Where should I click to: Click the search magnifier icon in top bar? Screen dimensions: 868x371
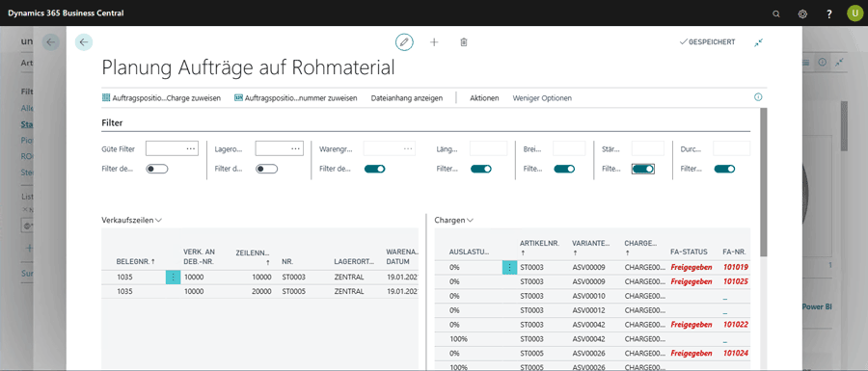point(776,13)
